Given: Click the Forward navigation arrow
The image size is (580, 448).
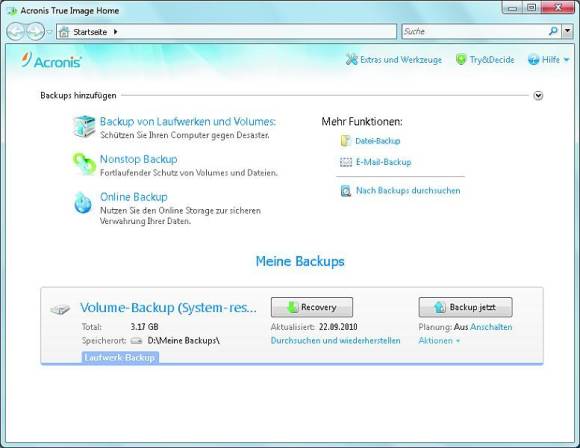Looking at the screenshot, I should point(35,32).
